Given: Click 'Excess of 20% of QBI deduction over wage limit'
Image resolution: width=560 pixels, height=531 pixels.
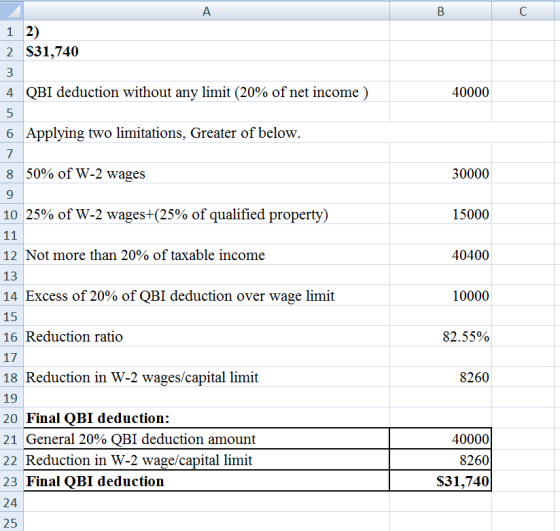Looking at the screenshot, I should coord(206,296).
